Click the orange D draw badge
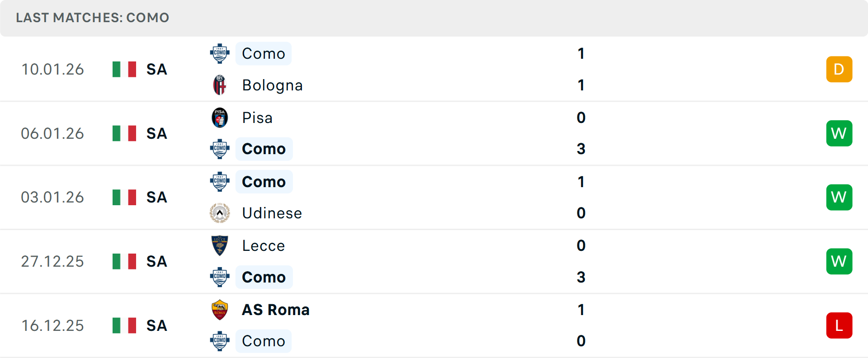868x358 pixels. pyautogui.click(x=839, y=69)
